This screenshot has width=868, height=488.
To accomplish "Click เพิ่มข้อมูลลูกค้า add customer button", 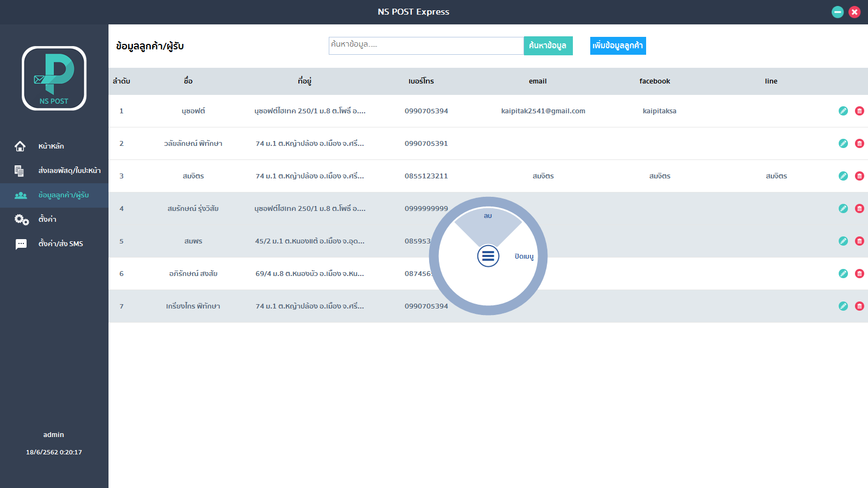I will (618, 46).
